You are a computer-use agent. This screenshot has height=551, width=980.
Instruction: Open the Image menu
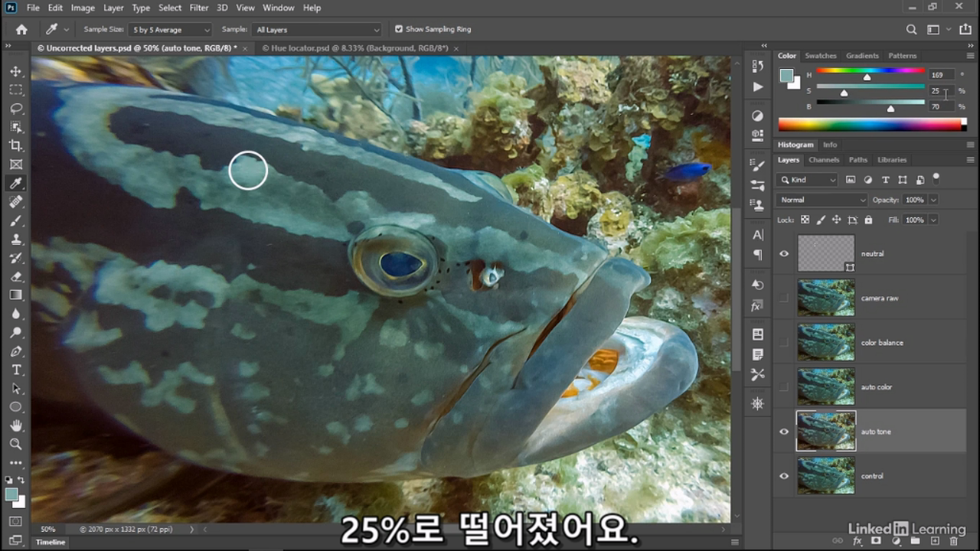(83, 8)
